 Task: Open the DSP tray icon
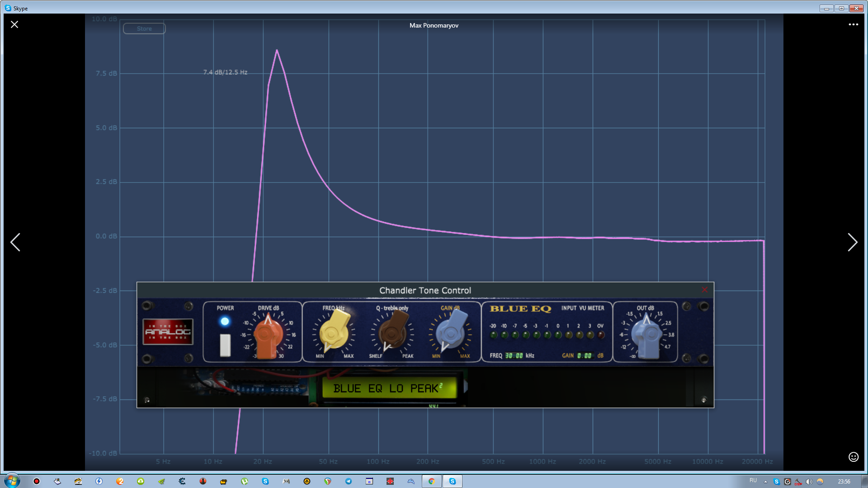pos(798,482)
